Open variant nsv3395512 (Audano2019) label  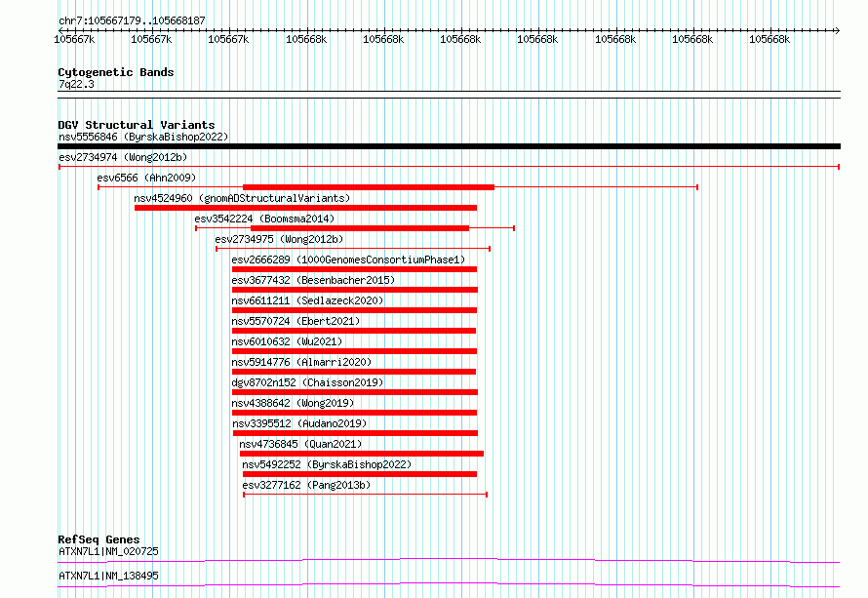pos(299,423)
